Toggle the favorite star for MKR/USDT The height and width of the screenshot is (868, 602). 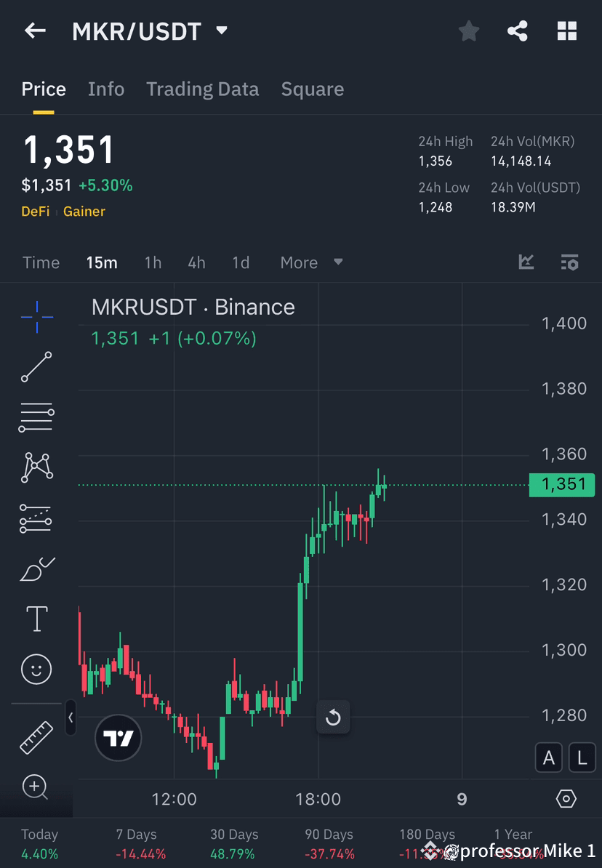click(468, 31)
